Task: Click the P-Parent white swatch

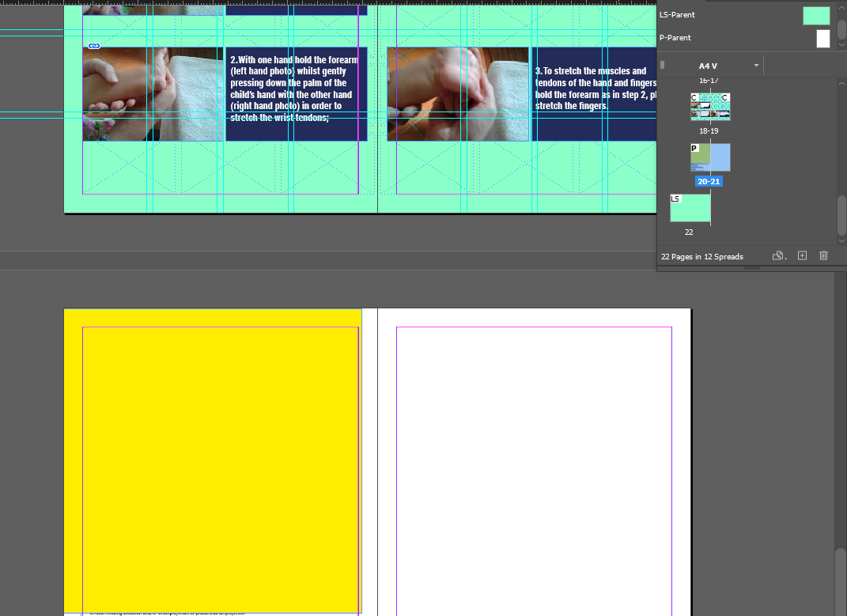Action: pos(822,37)
